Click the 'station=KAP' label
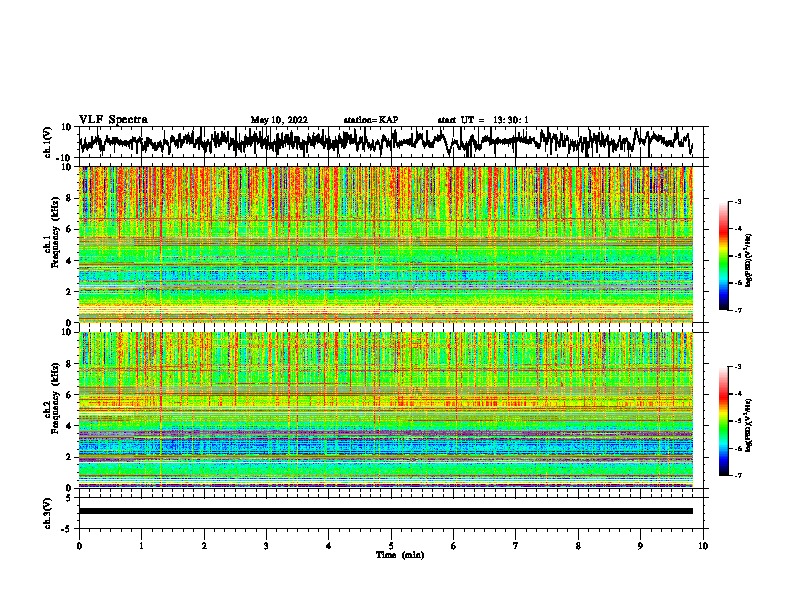This screenshot has height=612, width=792. point(371,120)
